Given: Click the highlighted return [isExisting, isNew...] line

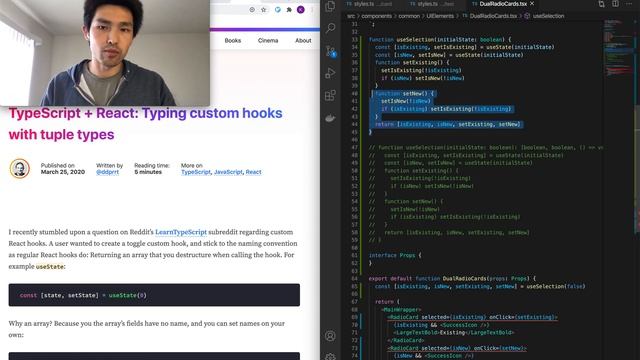Looking at the screenshot, I should point(448,124).
